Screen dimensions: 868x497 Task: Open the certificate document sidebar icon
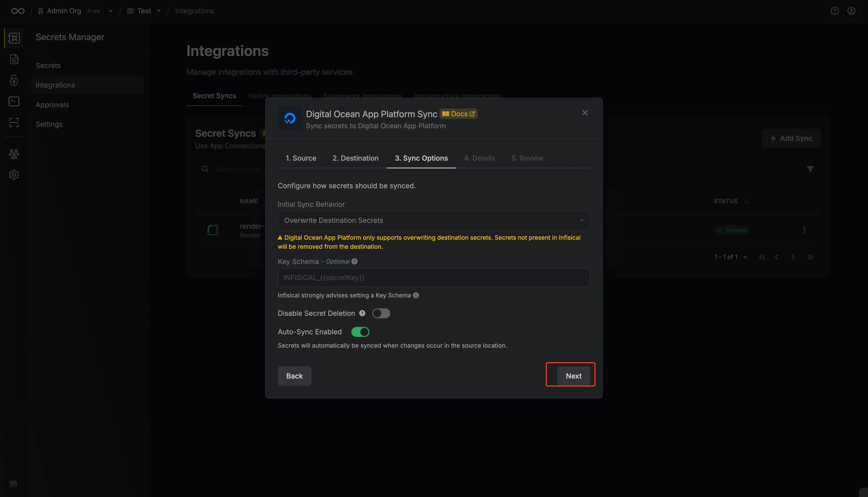click(14, 59)
